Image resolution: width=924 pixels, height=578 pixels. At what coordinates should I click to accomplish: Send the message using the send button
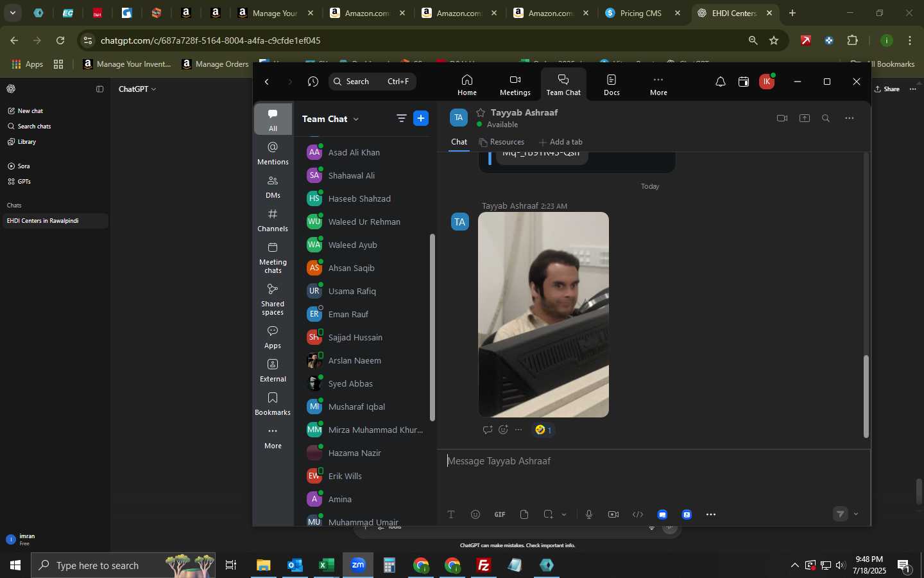841,514
